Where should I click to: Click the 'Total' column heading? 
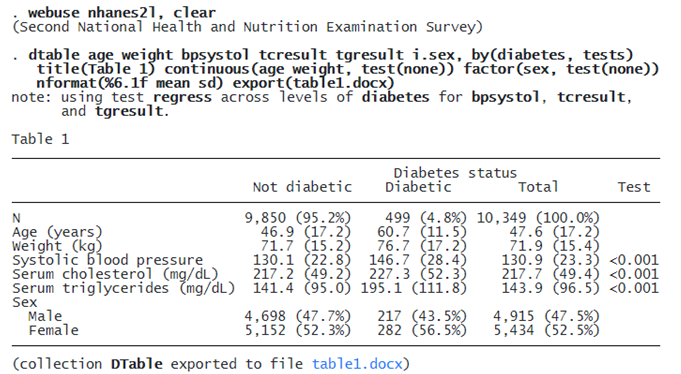pos(538,187)
